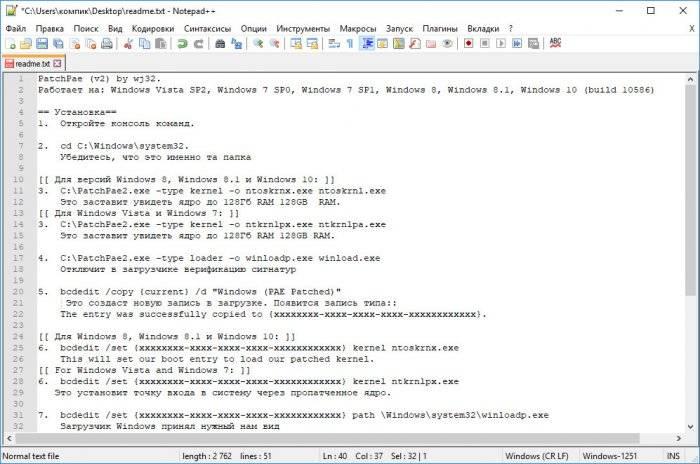Click the Zoom In toolbar icon
Screen dimensions: 700x464
258,43
